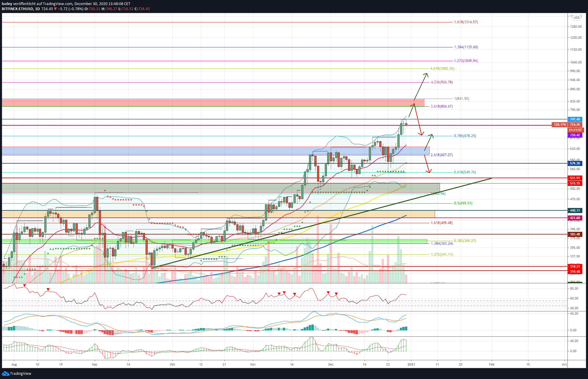Click the 128.17% percentage tag
Viewport: 588px width, 379px height.
click(560, 125)
